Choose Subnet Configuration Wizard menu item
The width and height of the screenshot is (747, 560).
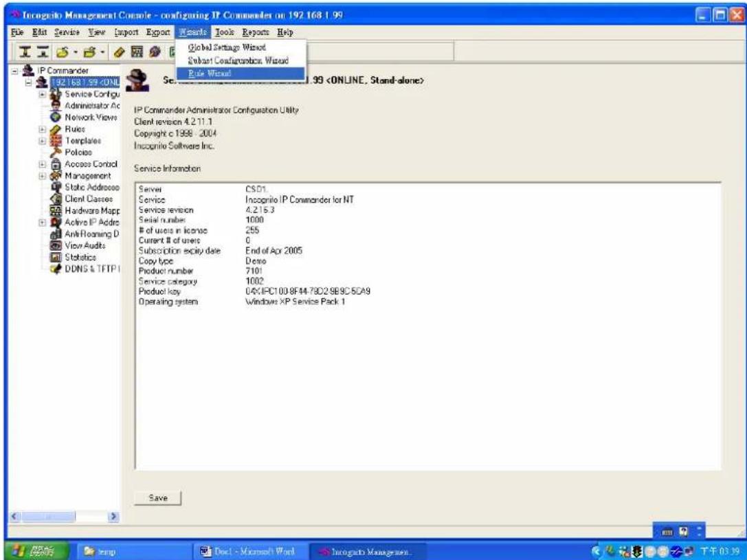click(241, 60)
